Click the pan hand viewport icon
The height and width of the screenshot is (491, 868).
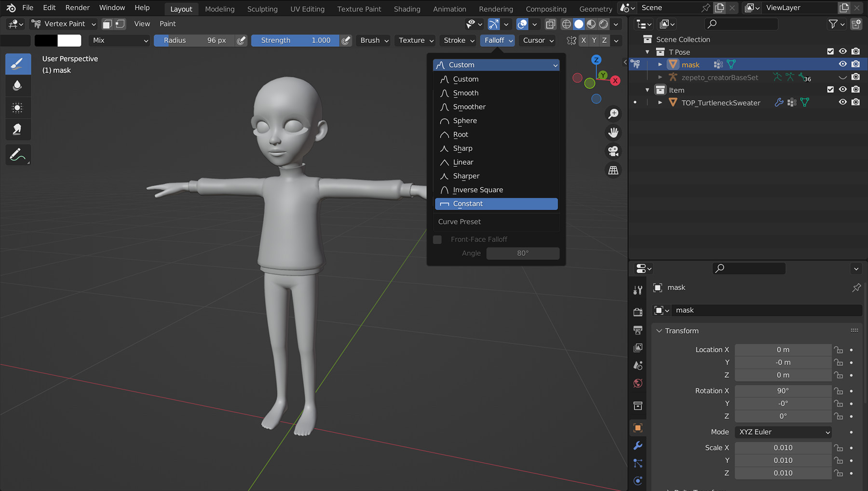613,133
